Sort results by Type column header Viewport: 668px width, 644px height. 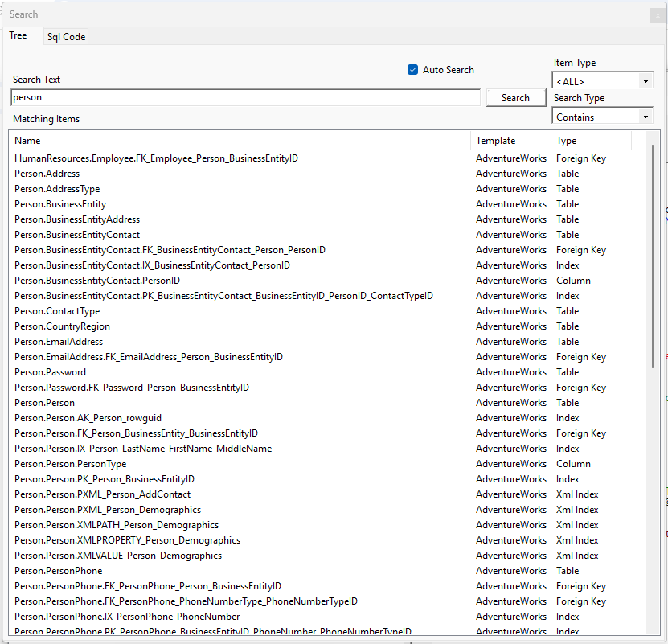(591, 141)
